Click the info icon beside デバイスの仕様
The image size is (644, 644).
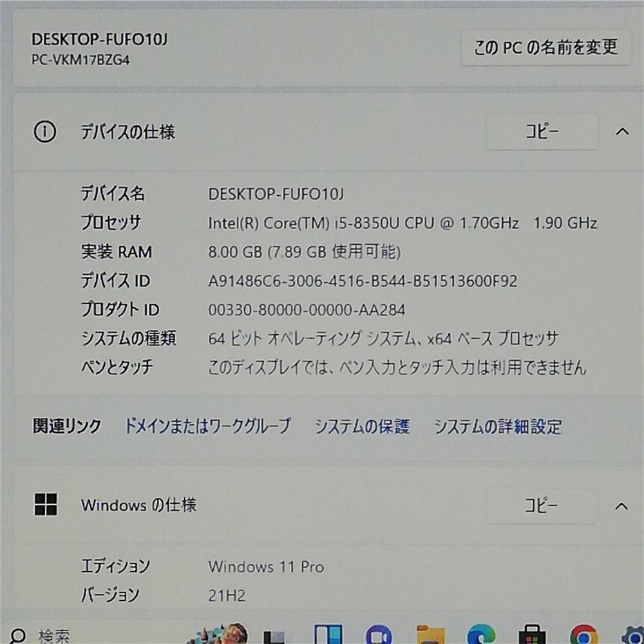[46, 132]
